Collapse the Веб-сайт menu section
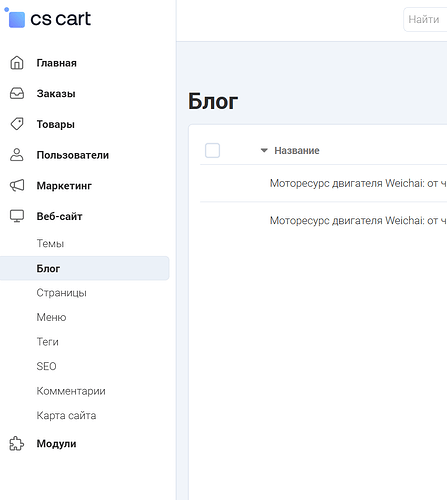 point(59,216)
